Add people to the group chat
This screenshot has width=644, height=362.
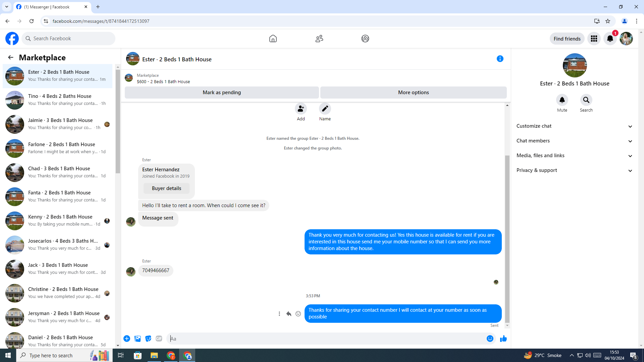301,109
